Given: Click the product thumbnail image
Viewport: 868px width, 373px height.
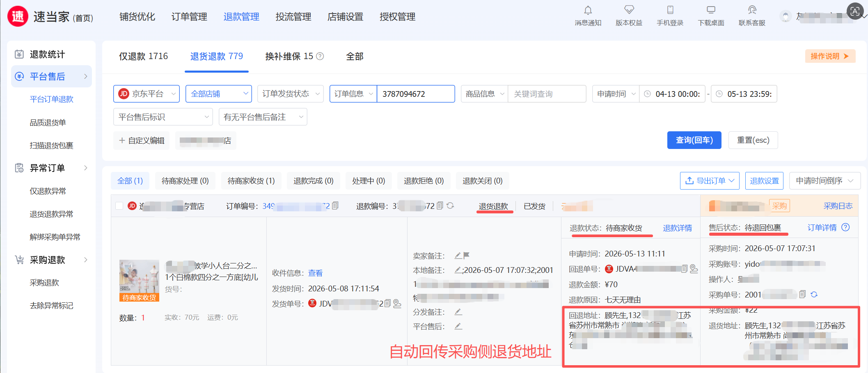Looking at the screenshot, I should [x=139, y=280].
